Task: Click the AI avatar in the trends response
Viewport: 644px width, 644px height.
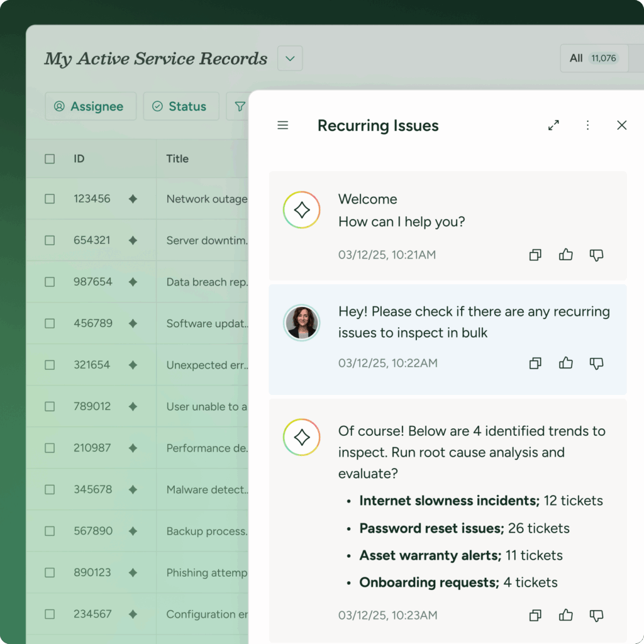Action: 301,437
